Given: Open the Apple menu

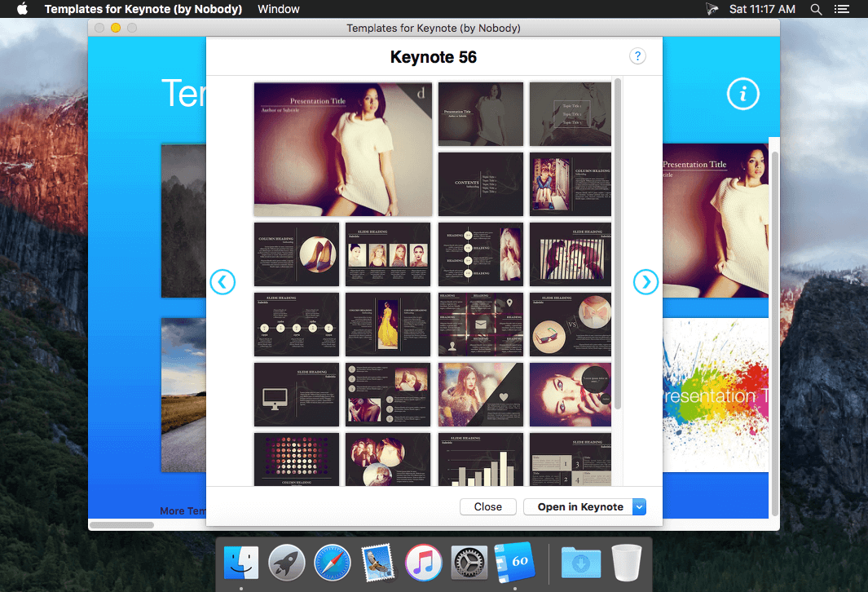Looking at the screenshot, I should pos(22,9).
